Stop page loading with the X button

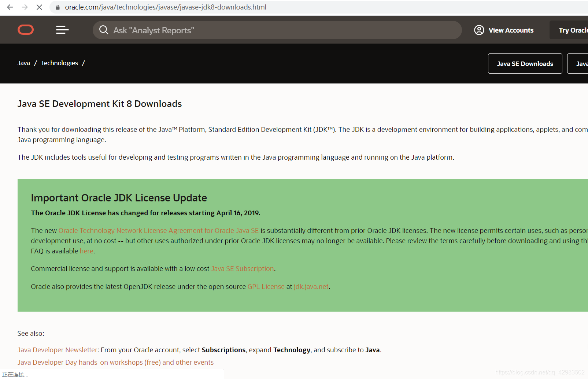(x=39, y=7)
